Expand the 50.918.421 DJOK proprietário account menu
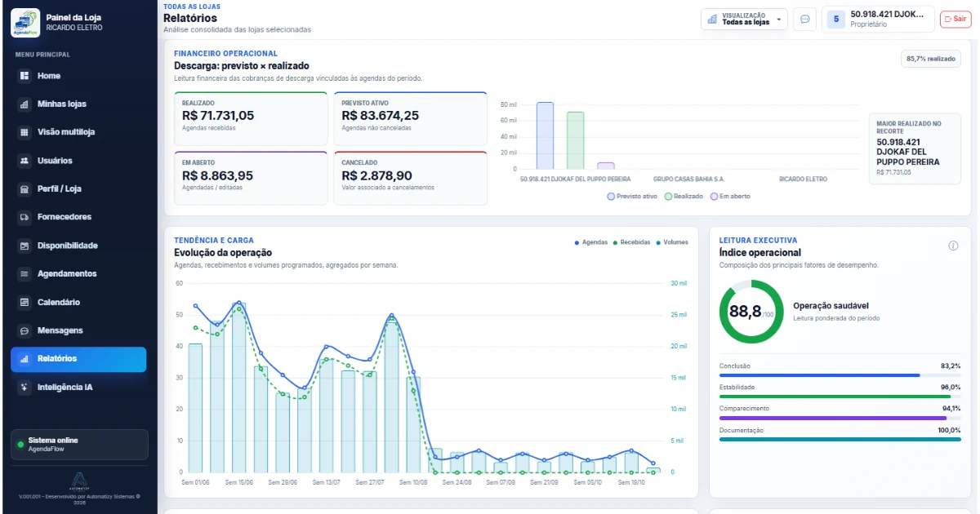 click(x=878, y=19)
